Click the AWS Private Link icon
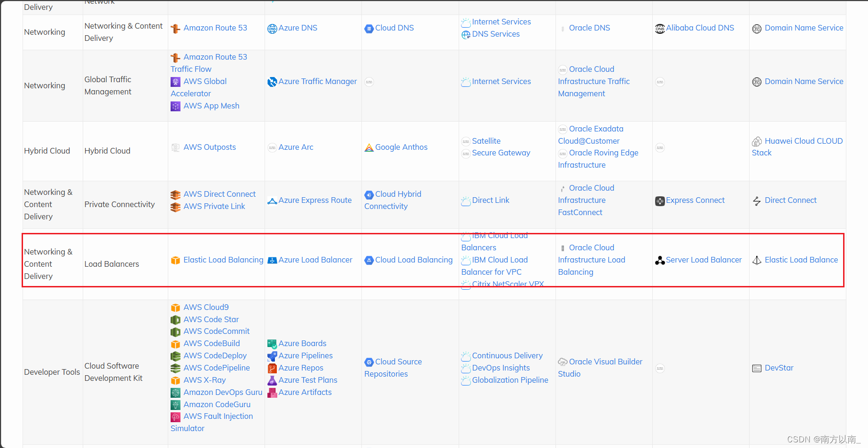Image resolution: width=868 pixels, height=448 pixels. [175, 207]
